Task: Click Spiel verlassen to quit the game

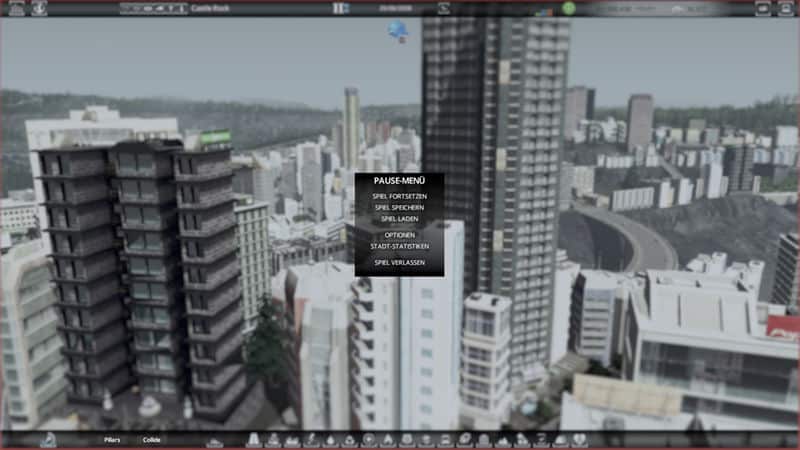Action: (398, 262)
